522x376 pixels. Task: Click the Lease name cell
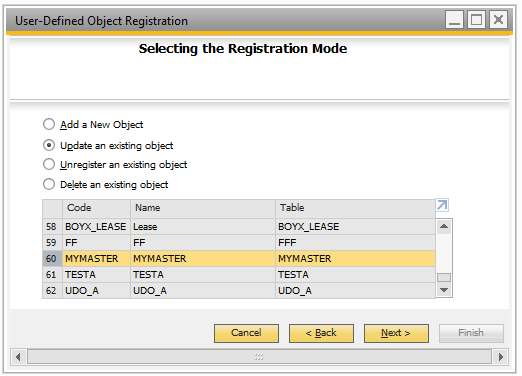[x=203, y=227]
